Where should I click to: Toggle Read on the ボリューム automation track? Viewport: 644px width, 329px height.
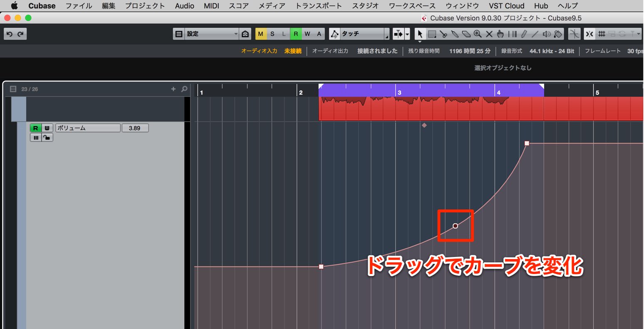36,128
